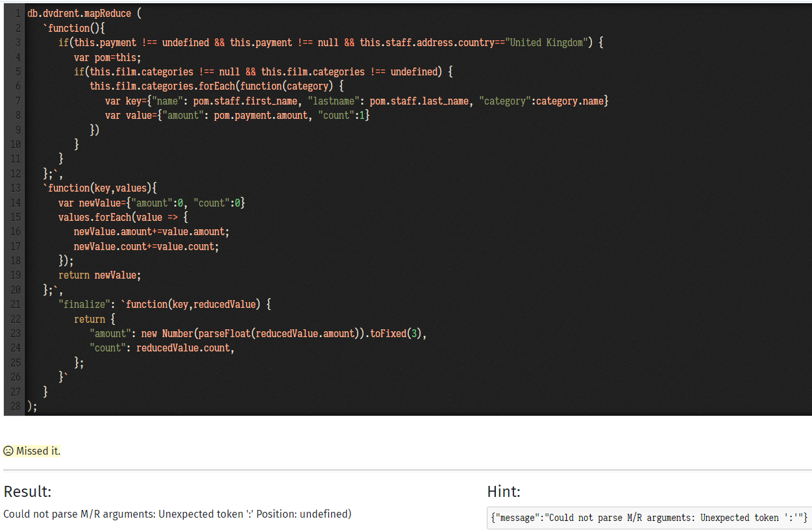
Task: Click the 'var key=' declaration on line 7
Action: 126,101
